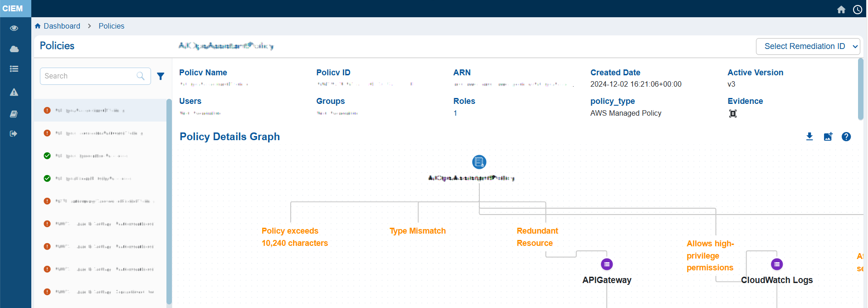868x308 pixels.
Task: Select the first policy in list
Action: tap(100, 110)
